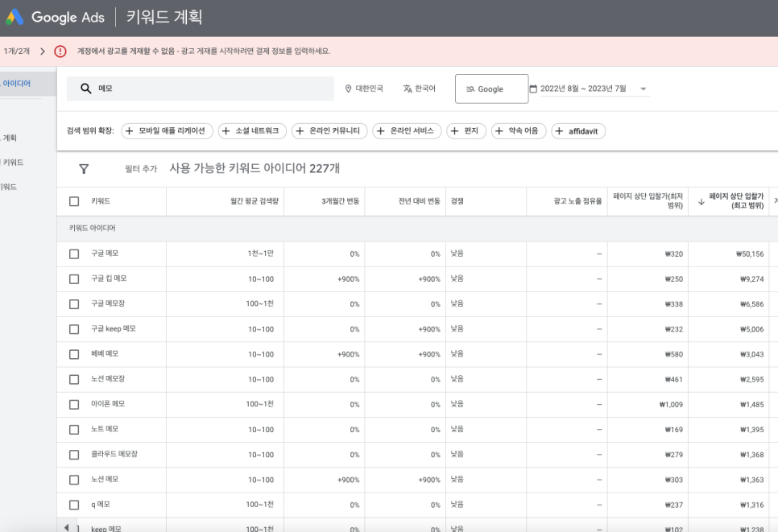
Task: Check the box for 아이폰 메모
Action: [x=74, y=405]
